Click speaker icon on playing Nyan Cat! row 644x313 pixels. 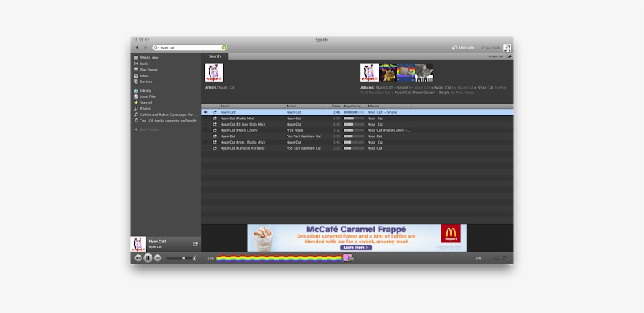point(206,112)
